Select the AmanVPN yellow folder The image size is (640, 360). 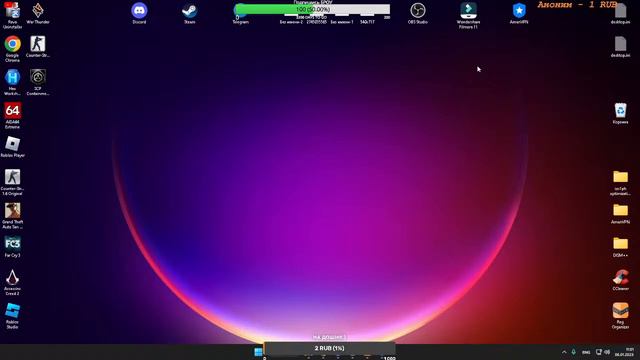[x=620, y=213]
